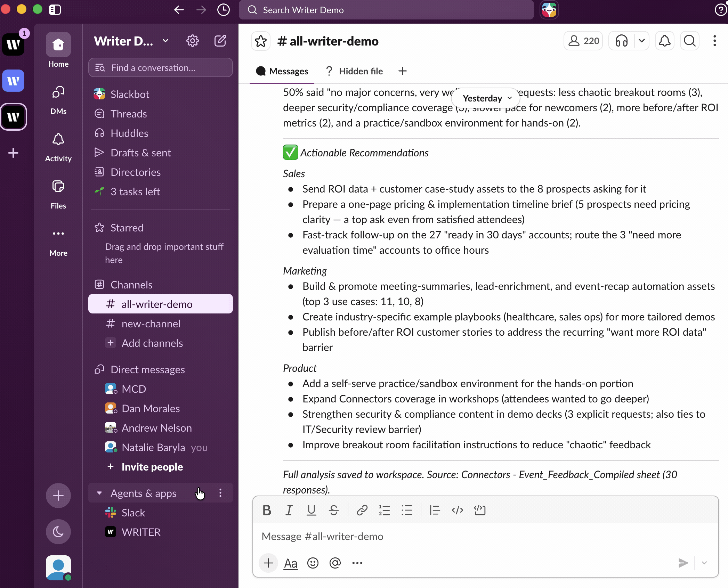
Task: Open Slackbot AI icon beside search
Action: pyautogui.click(x=549, y=10)
